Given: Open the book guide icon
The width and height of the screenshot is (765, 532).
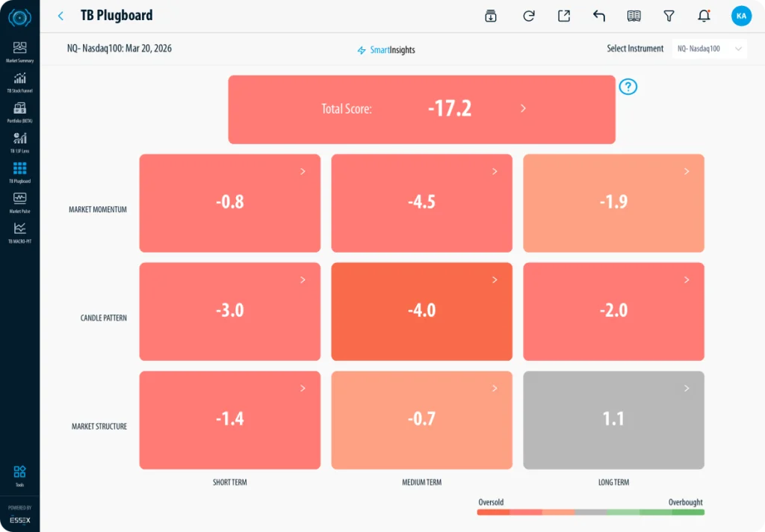Looking at the screenshot, I should click(634, 16).
